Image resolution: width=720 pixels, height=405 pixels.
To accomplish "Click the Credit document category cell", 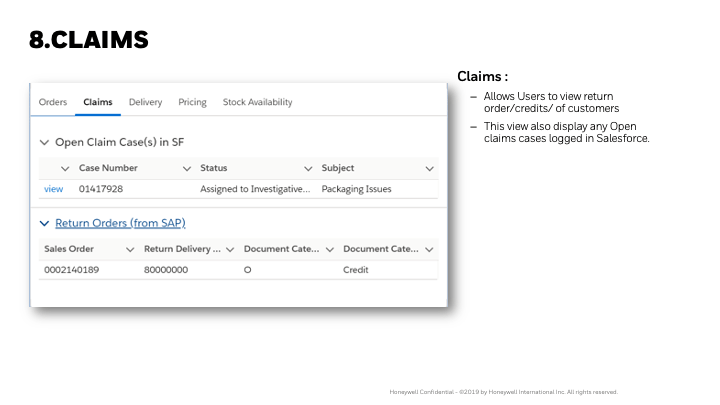I will [356, 270].
